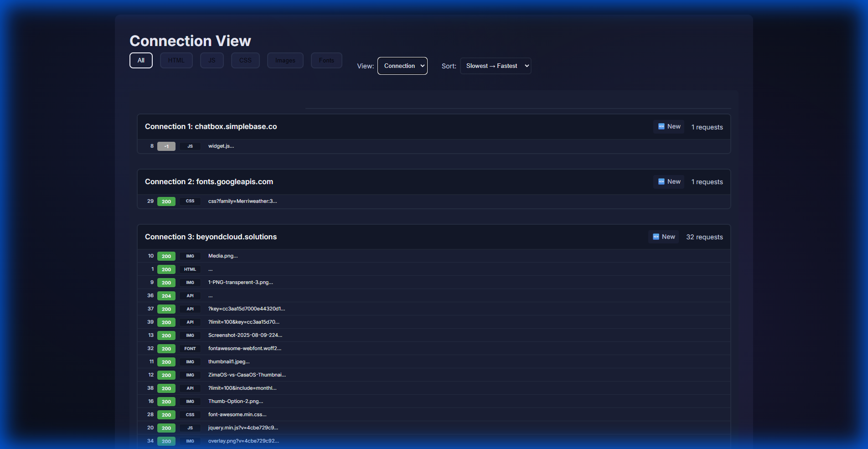This screenshot has height=449, width=868.
Task: Switch to the CSS filter tab
Action: pyautogui.click(x=245, y=60)
